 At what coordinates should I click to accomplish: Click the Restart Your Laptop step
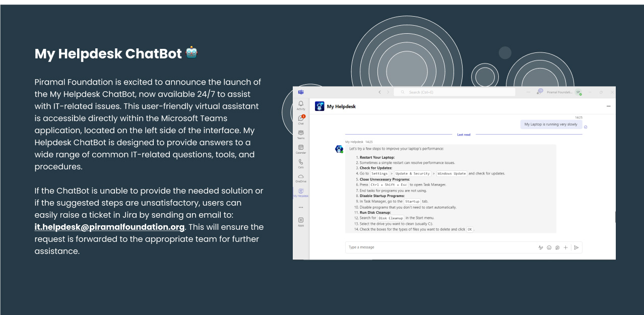tap(377, 157)
